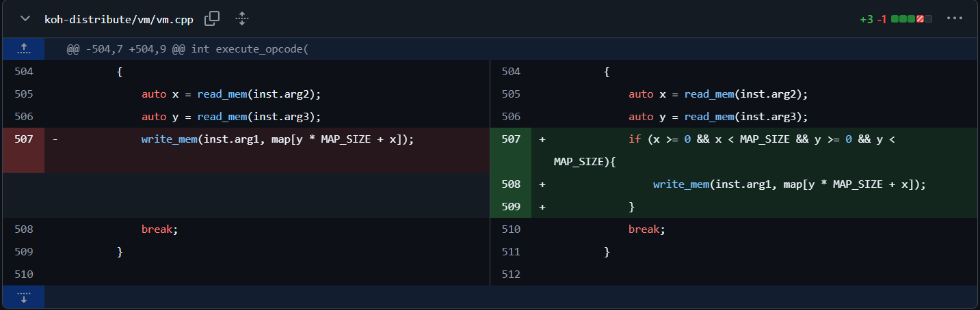The image size is (980, 310).
Task: Click right-side break statement on line 510
Action: (x=646, y=229)
